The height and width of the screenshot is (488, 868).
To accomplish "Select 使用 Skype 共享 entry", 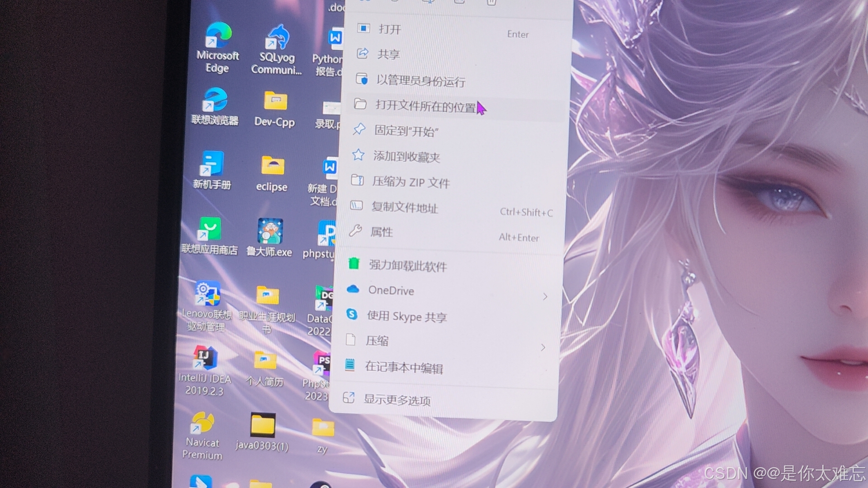I will coord(406,316).
